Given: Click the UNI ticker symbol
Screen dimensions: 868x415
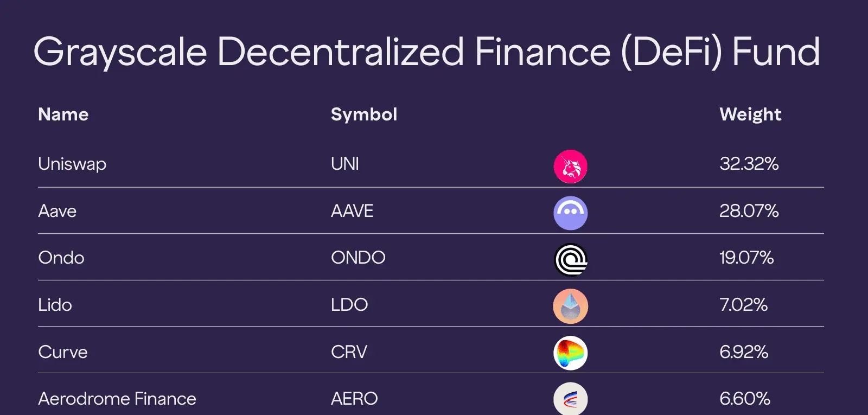Looking at the screenshot, I should click(x=345, y=164).
